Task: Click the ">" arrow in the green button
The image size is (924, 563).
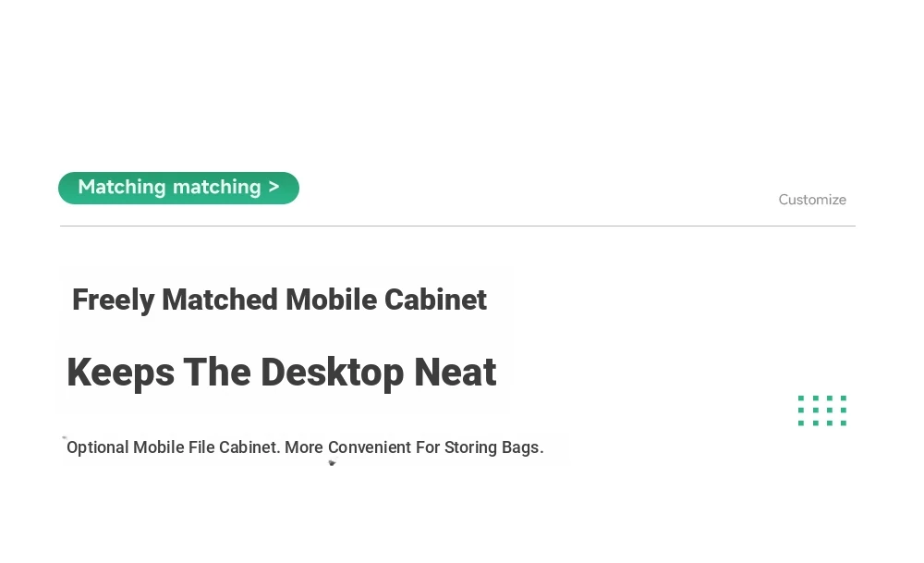Action: [x=274, y=187]
